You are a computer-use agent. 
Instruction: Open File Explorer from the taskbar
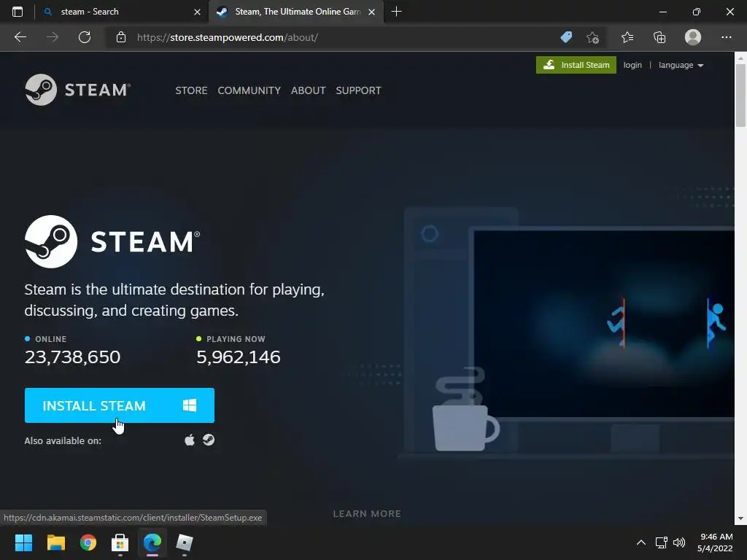[55, 542]
